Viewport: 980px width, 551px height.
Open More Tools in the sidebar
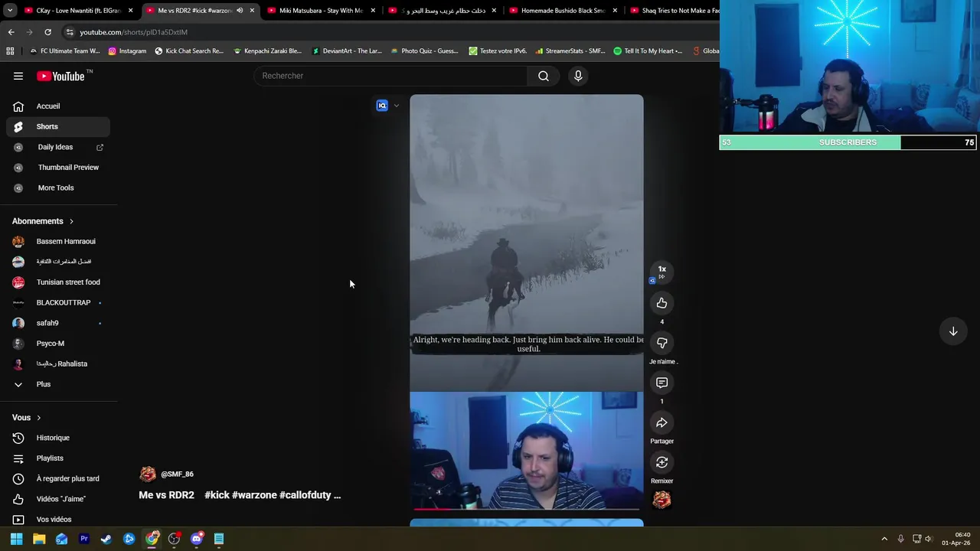58,187
